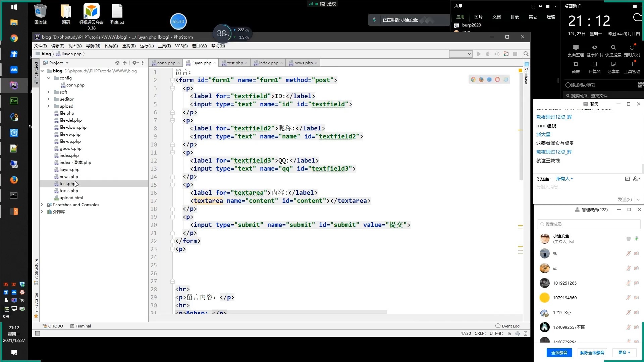Click 搜索成员 member search field
644x362 pixels.
[x=589, y=224]
